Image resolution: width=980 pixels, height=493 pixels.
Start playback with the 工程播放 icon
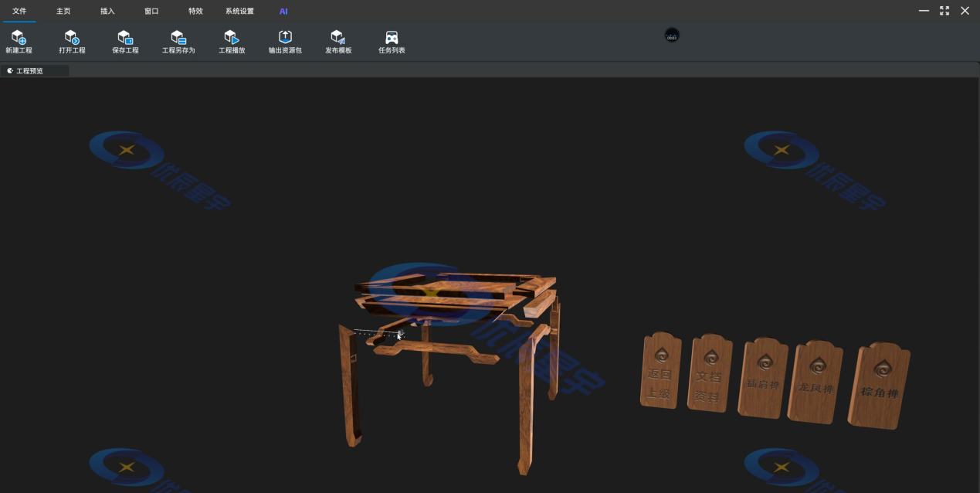pyautogui.click(x=231, y=41)
